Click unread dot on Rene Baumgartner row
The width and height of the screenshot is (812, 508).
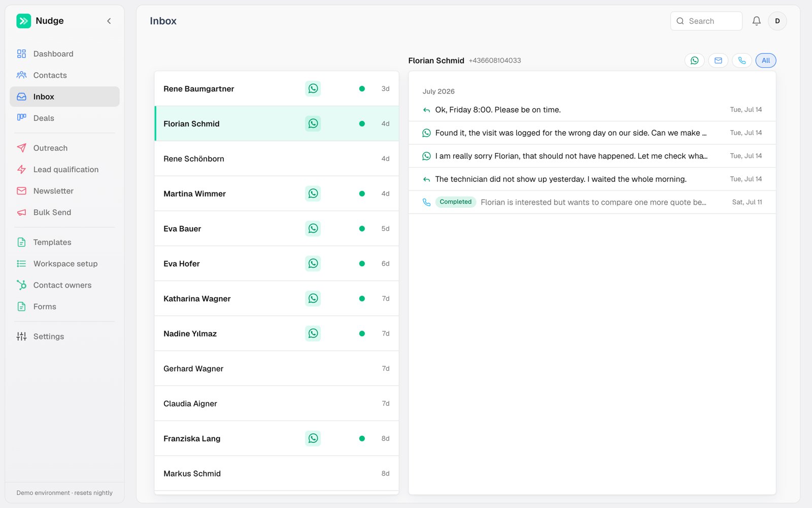pos(362,88)
